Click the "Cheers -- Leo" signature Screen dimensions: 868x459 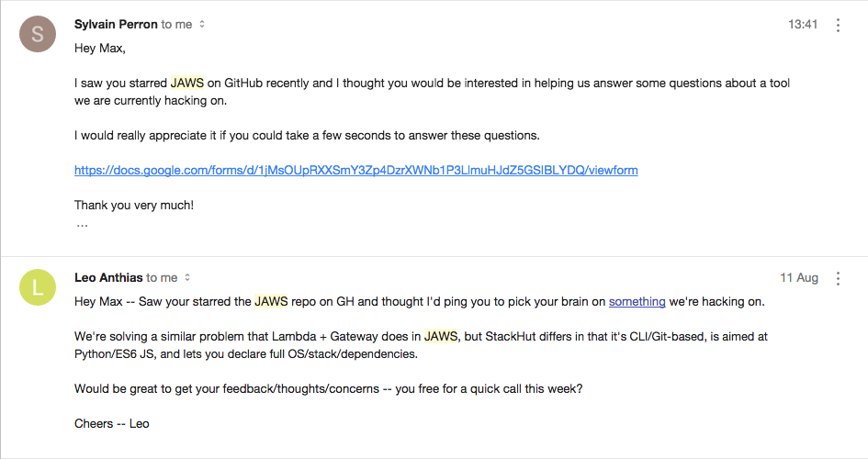(111, 423)
